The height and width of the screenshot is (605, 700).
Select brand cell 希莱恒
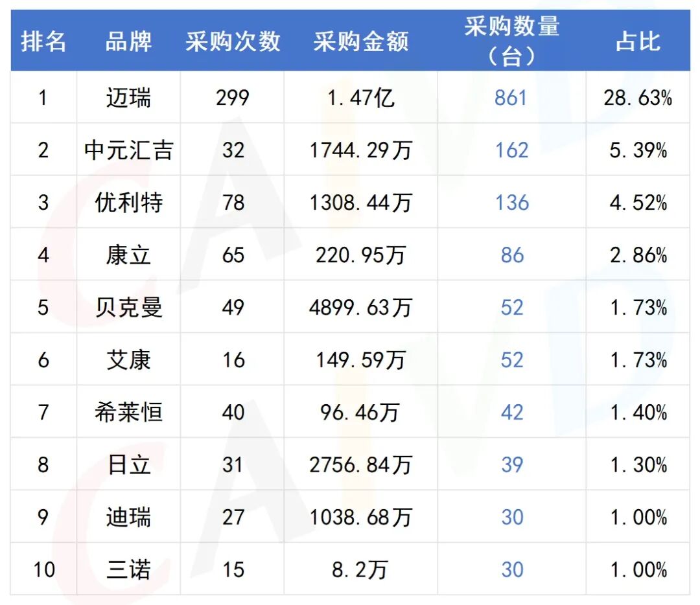point(128,412)
